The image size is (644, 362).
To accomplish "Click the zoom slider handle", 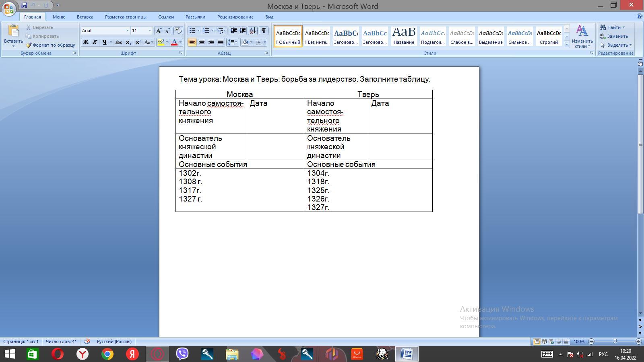I will pyautogui.click(x=615, y=341).
